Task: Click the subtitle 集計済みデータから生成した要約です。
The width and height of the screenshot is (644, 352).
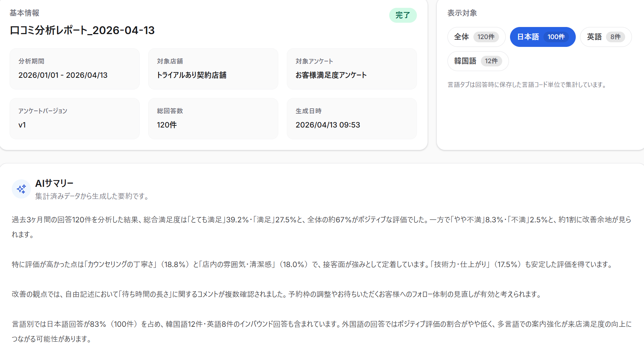Action: click(x=92, y=196)
